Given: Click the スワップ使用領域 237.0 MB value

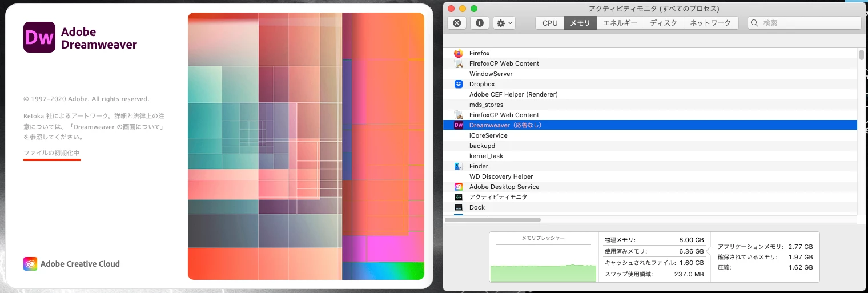Looking at the screenshot, I should 689,274.
